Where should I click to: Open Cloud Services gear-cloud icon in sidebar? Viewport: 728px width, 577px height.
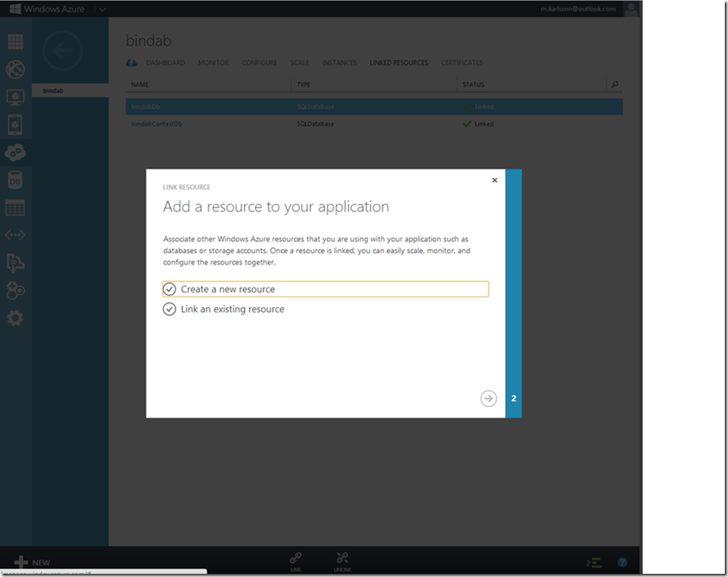15,152
